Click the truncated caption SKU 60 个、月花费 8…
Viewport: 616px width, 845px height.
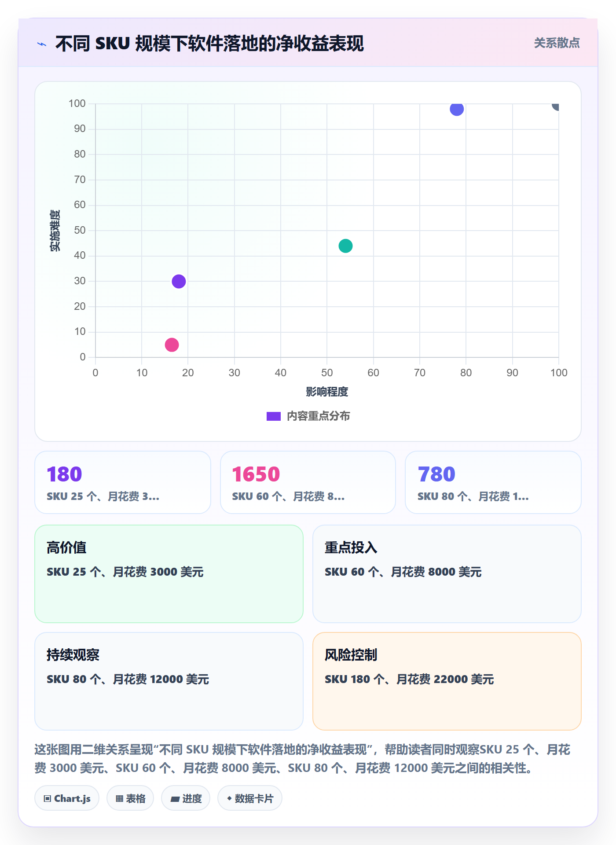tap(288, 496)
